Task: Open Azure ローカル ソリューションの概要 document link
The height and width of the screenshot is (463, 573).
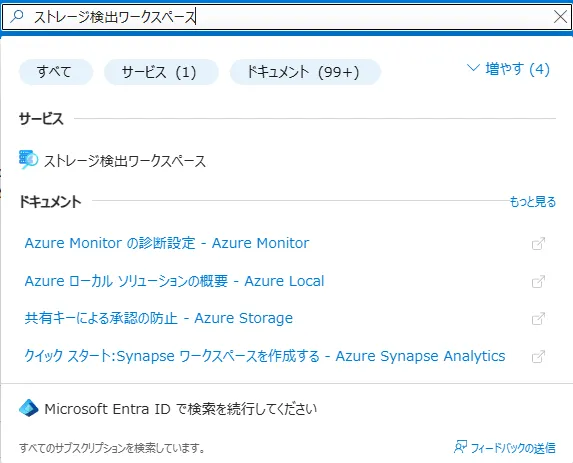Action: [x=174, y=281]
